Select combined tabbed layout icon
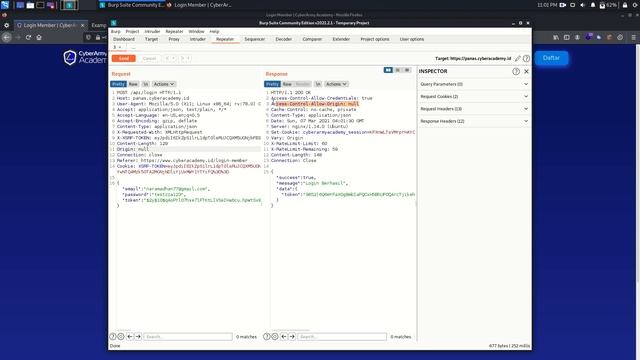 point(407,70)
